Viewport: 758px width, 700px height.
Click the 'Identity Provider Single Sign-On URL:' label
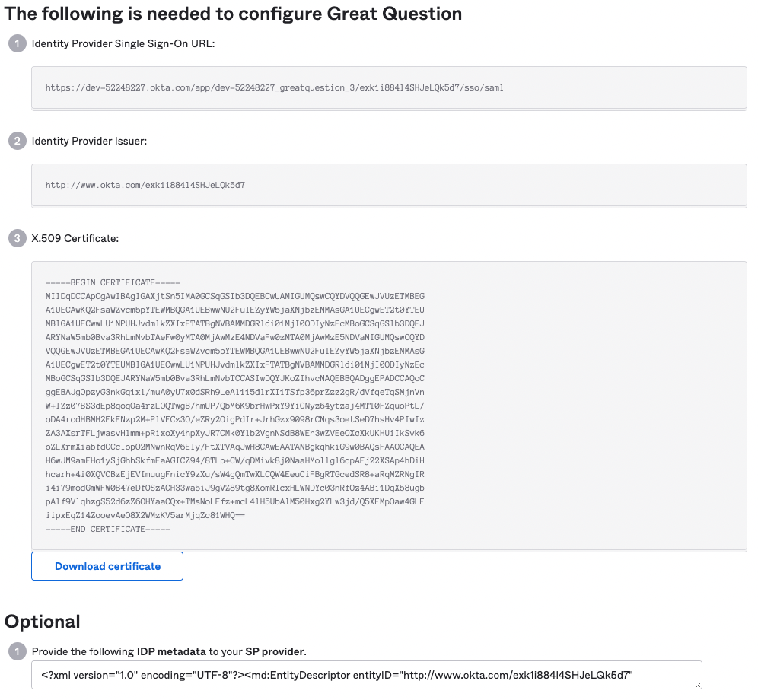point(123,43)
